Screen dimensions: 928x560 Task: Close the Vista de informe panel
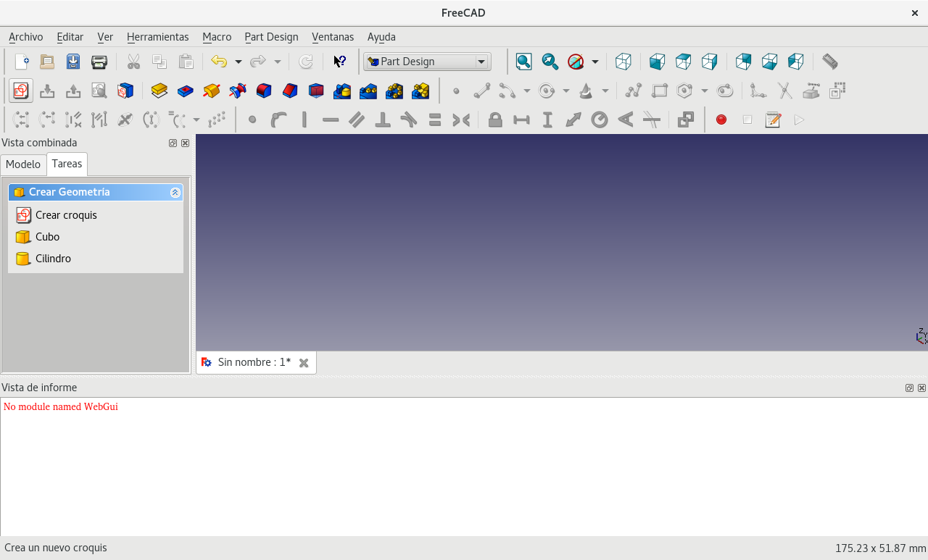(x=921, y=388)
